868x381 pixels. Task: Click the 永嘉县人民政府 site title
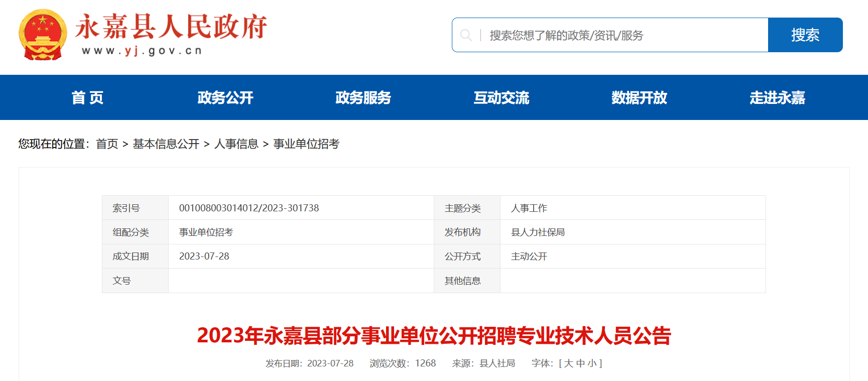[x=171, y=26]
